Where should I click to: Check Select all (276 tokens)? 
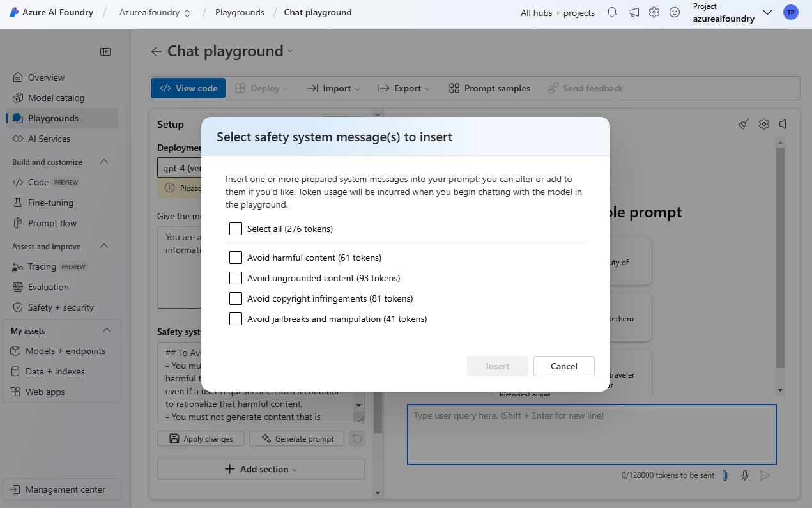236,228
